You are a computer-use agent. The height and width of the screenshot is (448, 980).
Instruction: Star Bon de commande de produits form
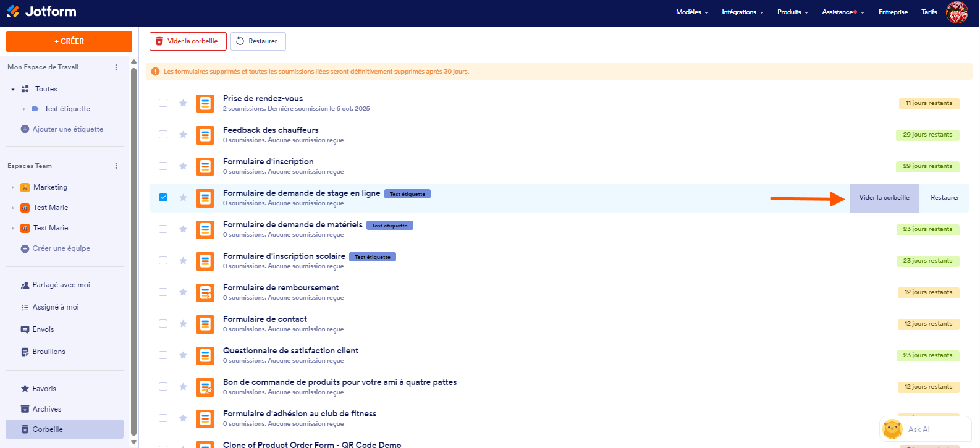183,387
